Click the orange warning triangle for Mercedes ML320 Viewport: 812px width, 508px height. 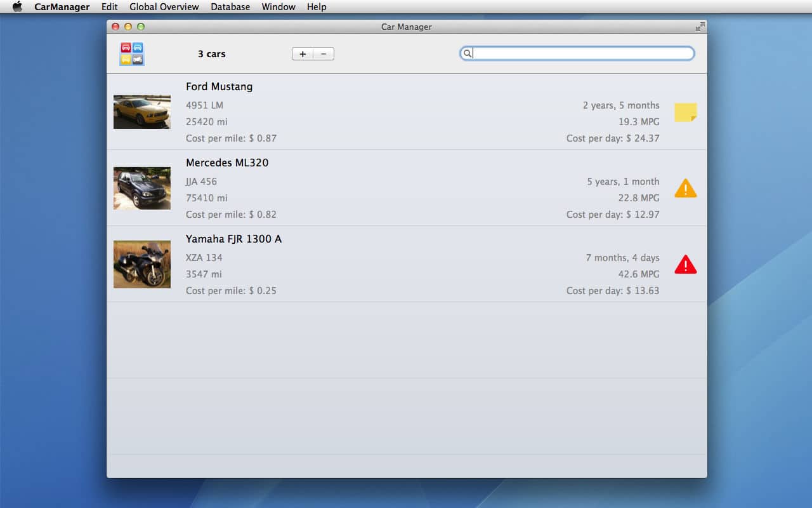tap(686, 188)
